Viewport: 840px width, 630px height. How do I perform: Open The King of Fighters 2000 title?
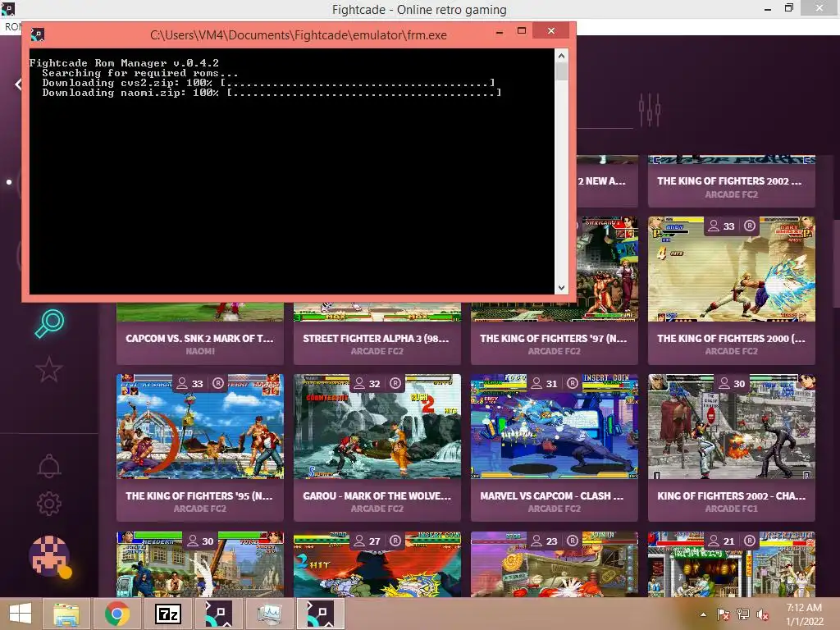click(x=731, y=339)
